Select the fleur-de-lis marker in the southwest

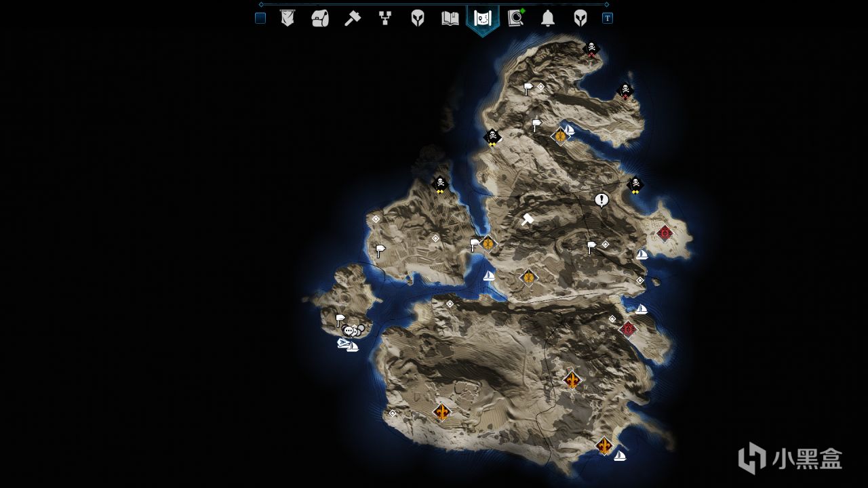click(442, 411)
